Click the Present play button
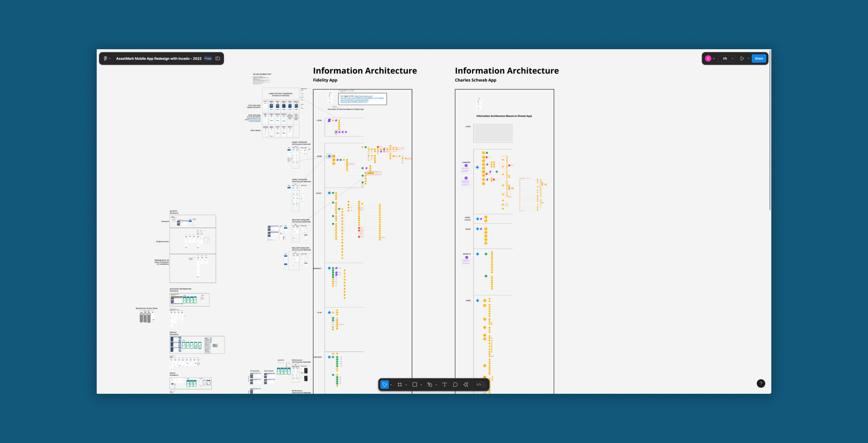 click(x=742, y=58)
